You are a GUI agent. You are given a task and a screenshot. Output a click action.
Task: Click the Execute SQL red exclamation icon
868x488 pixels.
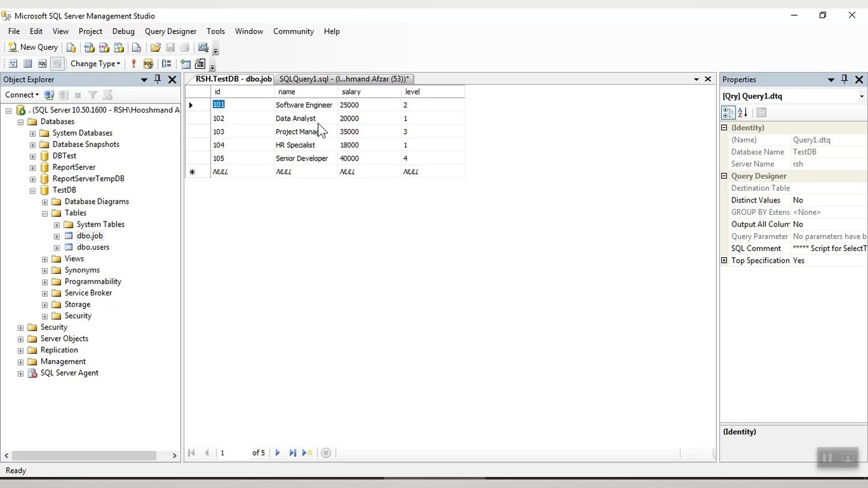(134, 64)
